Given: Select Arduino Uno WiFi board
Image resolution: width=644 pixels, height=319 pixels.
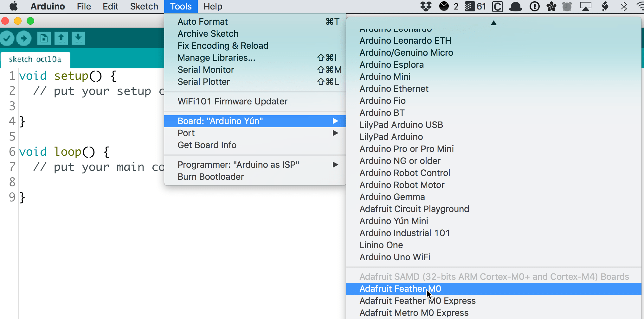Looking at the screenshot, I should [494, 257].
